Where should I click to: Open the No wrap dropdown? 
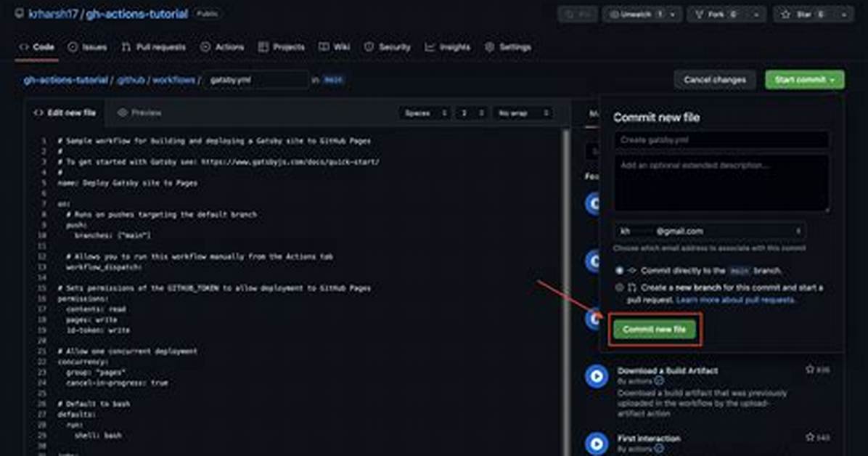(x=523, y=113)
